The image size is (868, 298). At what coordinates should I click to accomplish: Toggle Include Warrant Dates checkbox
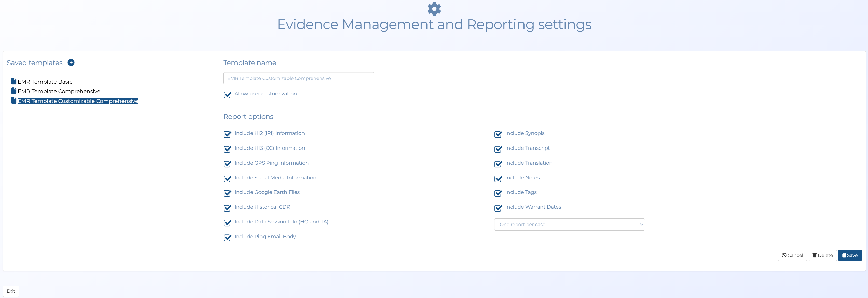click(498, 208)
